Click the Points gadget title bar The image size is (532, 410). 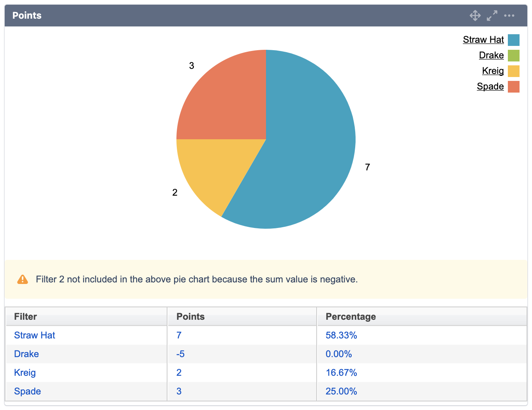234,16
